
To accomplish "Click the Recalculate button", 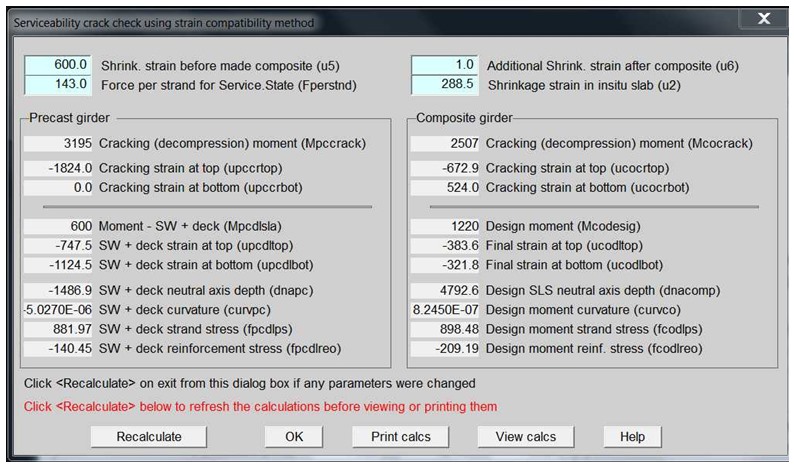I will click(149, 437).
